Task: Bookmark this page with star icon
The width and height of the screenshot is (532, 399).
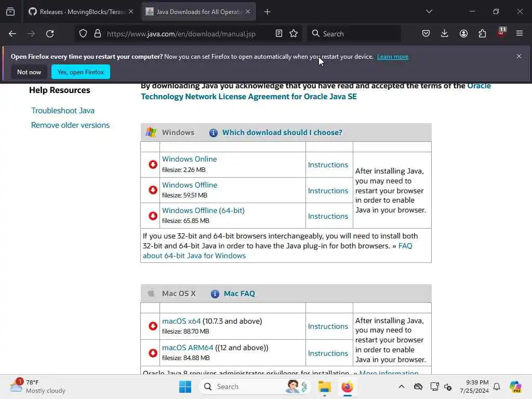Action: coord(294,34)
